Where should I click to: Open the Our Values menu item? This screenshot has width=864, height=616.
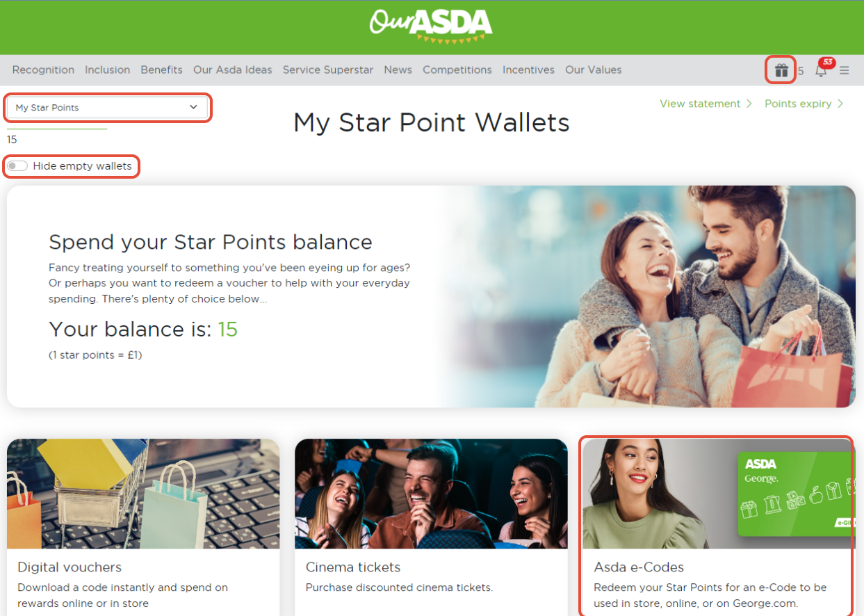click(594, 70)
